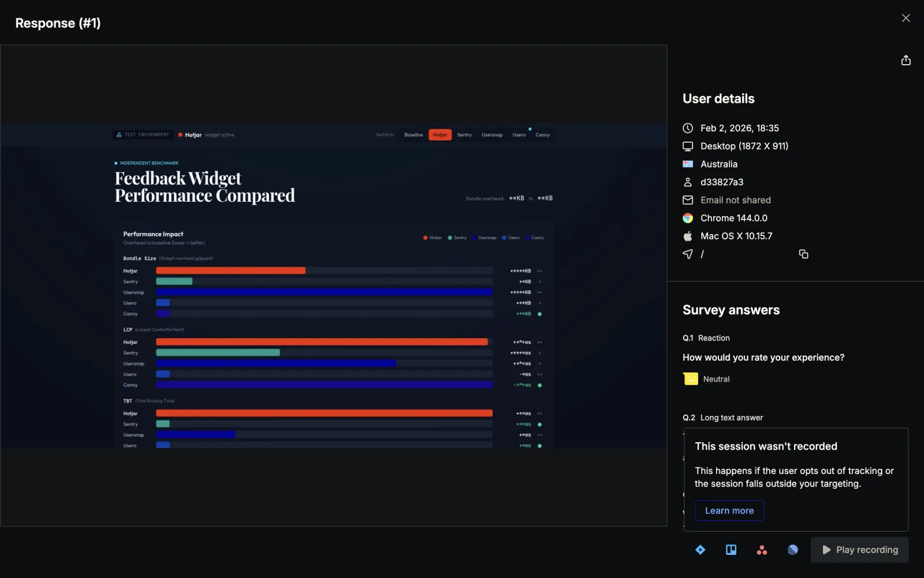Click the orange Hotjar TBT bar

(324, 413)
